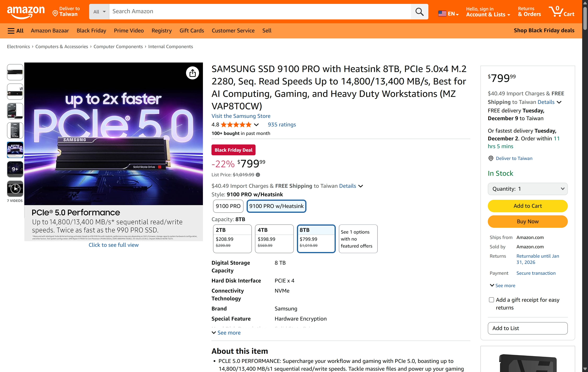Expand See more in buy box

pyautogui.click(x=503, y=285)
